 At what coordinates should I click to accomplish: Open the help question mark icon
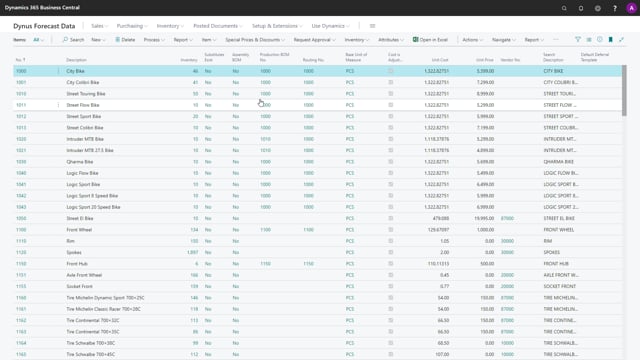(x=615, y=8)
